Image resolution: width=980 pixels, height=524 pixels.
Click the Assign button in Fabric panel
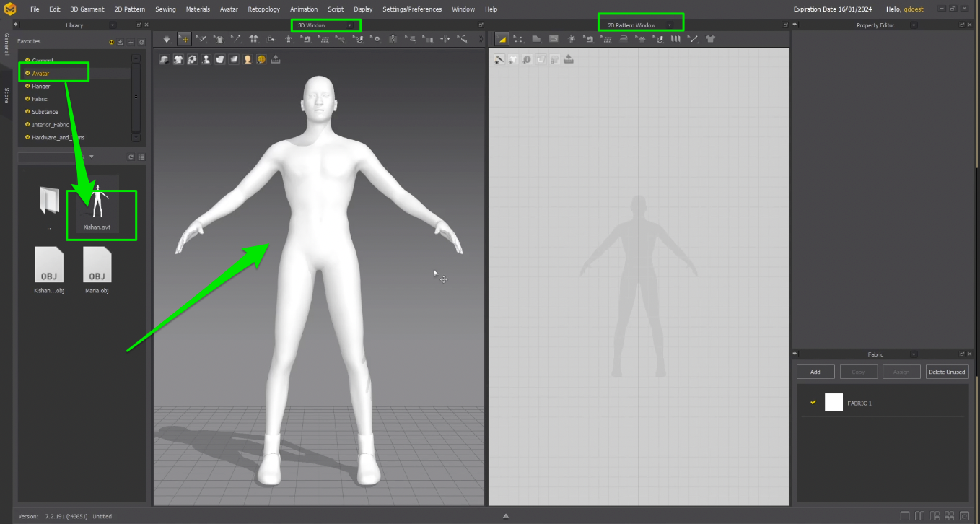click(x=901, y=372)
